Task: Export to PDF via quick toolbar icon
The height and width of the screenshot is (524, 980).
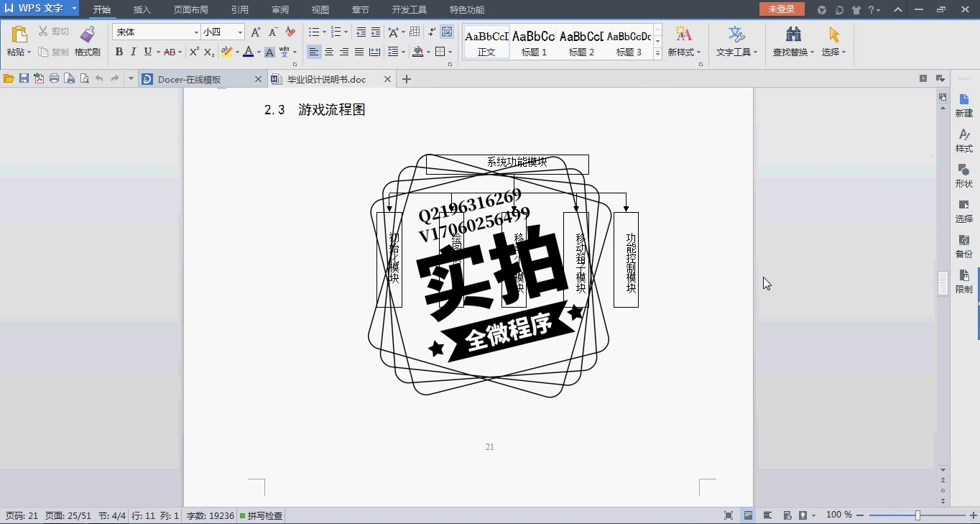Action: [x=39, y=79]
